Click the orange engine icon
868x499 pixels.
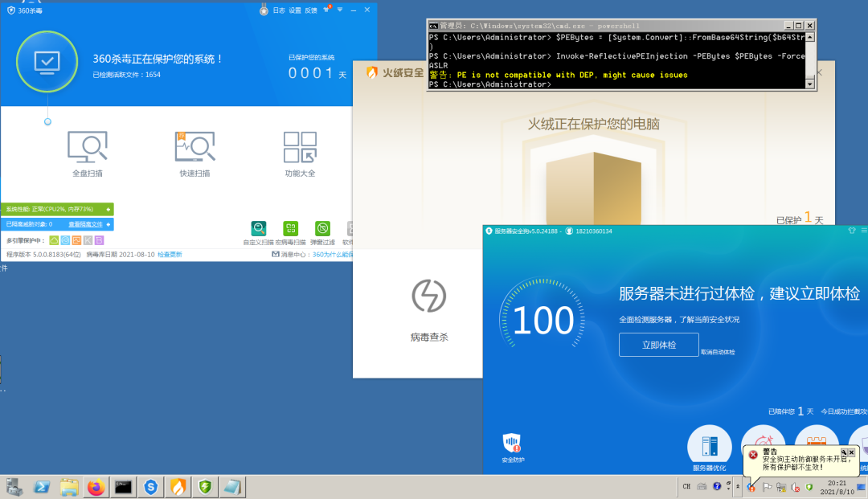pos(76,240)
